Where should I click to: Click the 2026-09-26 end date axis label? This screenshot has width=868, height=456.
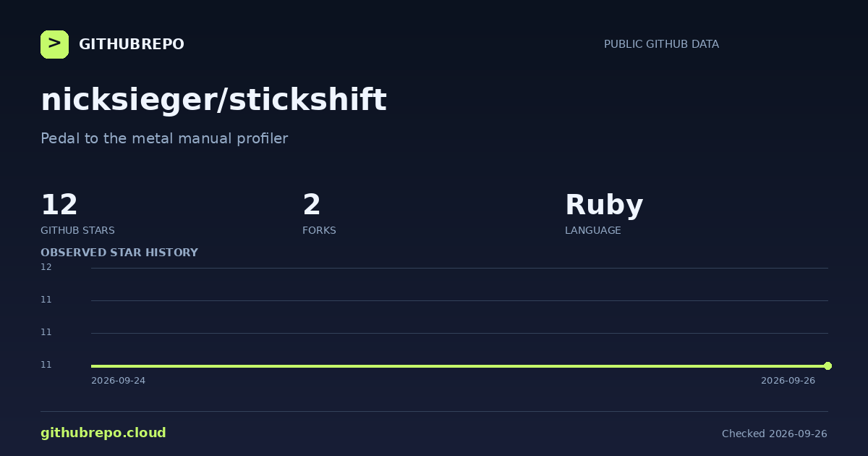pyautogui.click(x=788, y=381)
